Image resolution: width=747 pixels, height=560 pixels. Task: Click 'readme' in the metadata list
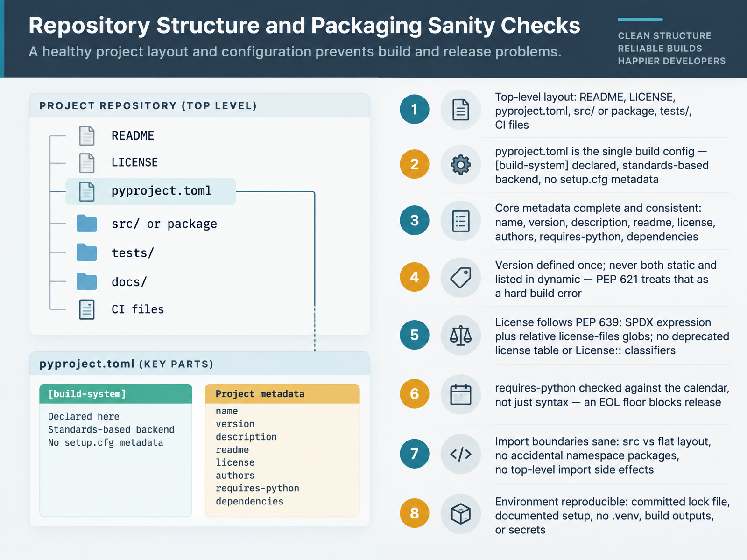(x=232, y=450)
